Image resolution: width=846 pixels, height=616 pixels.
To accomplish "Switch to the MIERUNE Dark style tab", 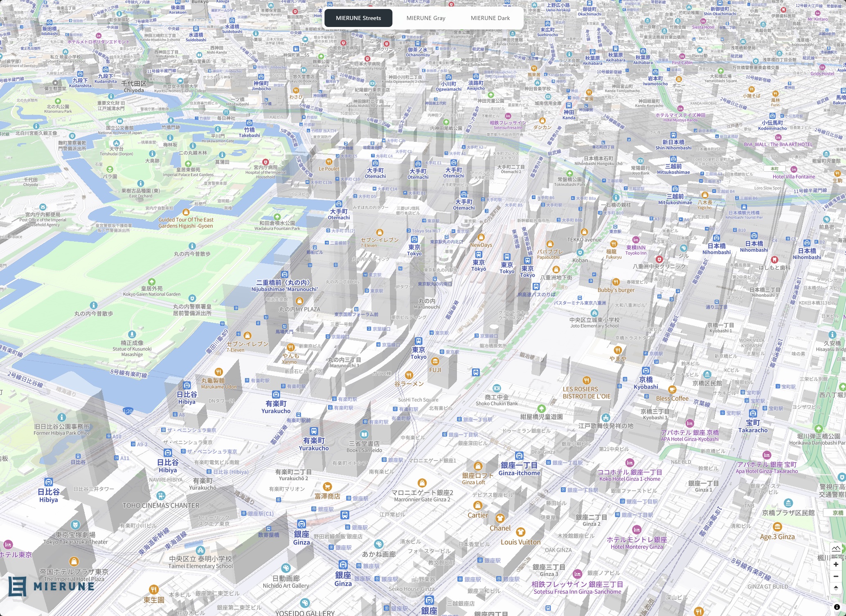I will [490, 18].
